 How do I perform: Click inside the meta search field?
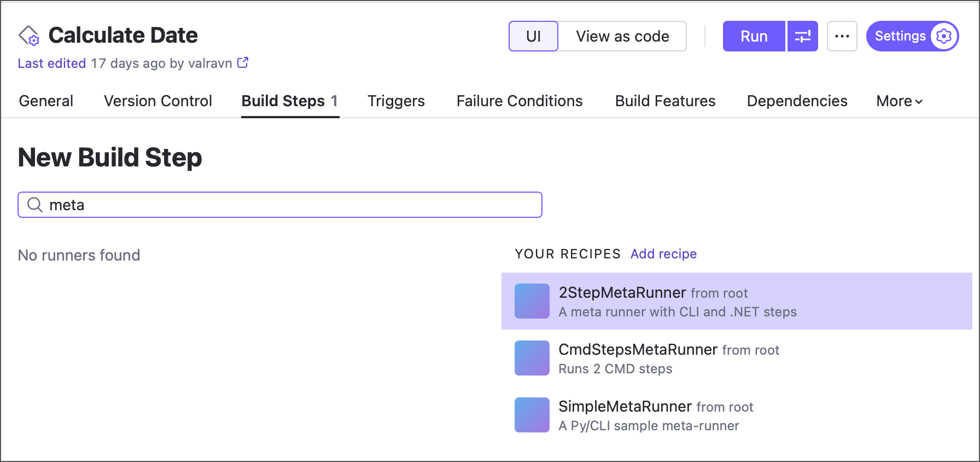click(x=219, y=204)
